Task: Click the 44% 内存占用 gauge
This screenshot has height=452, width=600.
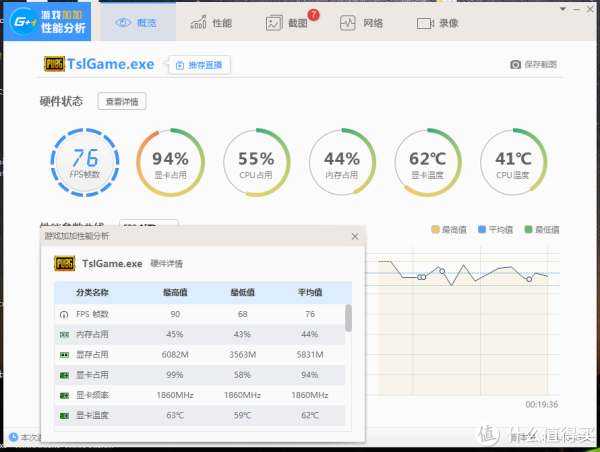Action: pyautogui.click(x=342, y=162)
